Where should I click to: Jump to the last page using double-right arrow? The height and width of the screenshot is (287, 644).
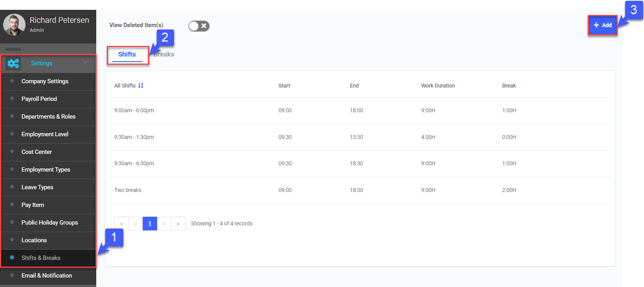coord(178,224)
